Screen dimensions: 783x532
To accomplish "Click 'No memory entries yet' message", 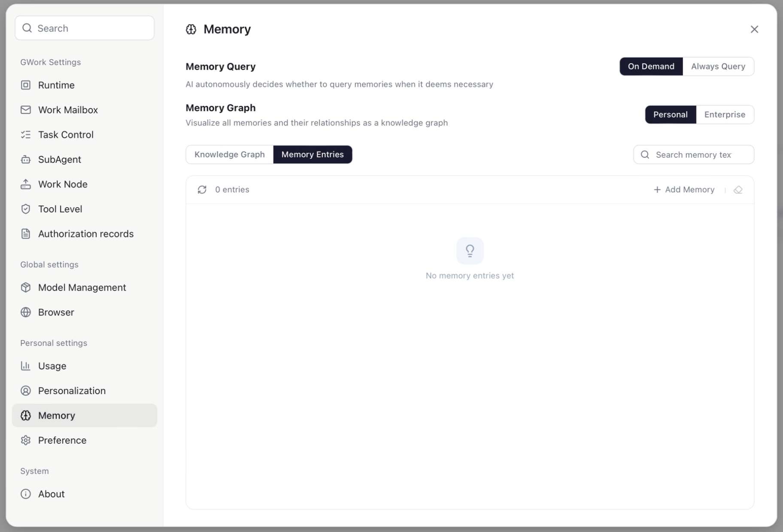I will coord(470,275).
